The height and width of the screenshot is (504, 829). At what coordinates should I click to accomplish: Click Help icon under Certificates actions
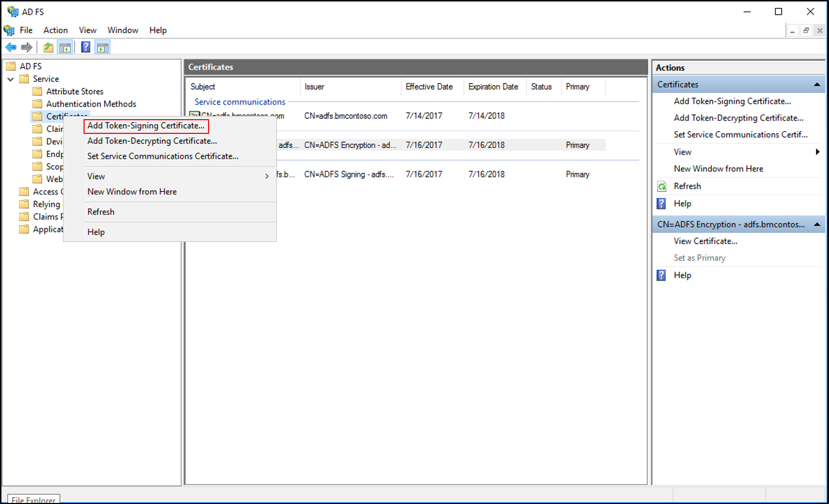pyautogui.click(x=662, y=204)
